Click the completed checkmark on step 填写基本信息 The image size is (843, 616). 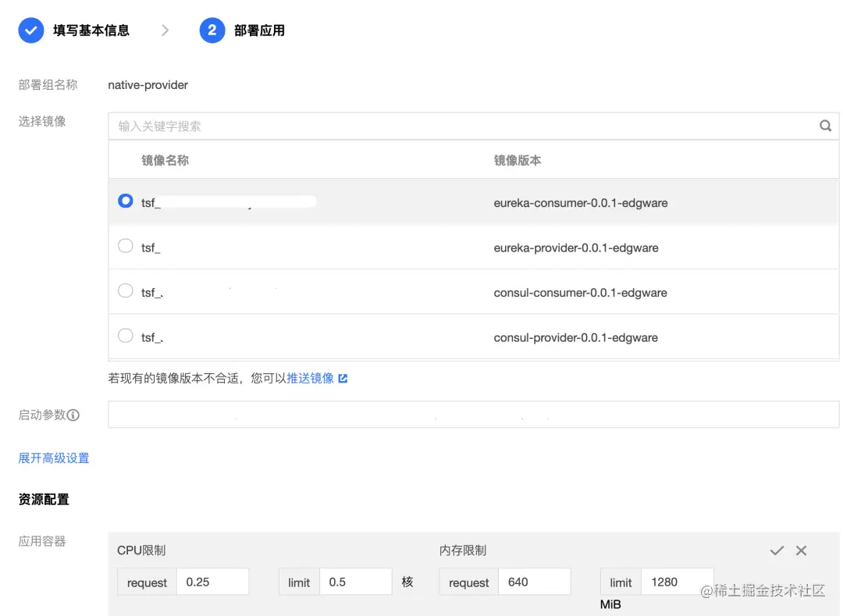click(30, 30)
